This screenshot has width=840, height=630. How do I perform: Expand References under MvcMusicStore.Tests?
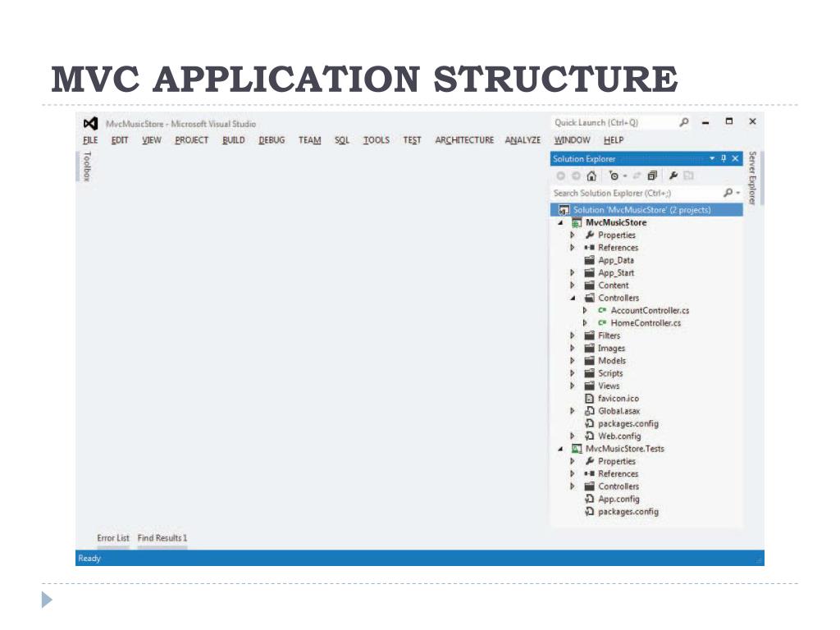tap(572, 474)
